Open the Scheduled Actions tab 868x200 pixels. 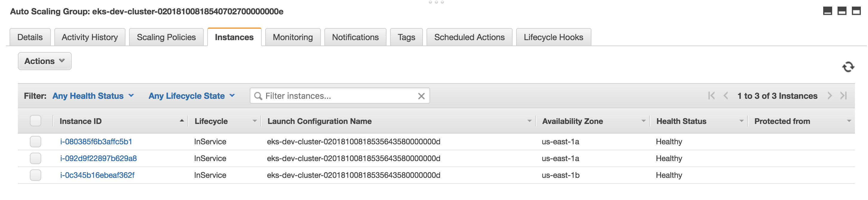pos(469,37)
